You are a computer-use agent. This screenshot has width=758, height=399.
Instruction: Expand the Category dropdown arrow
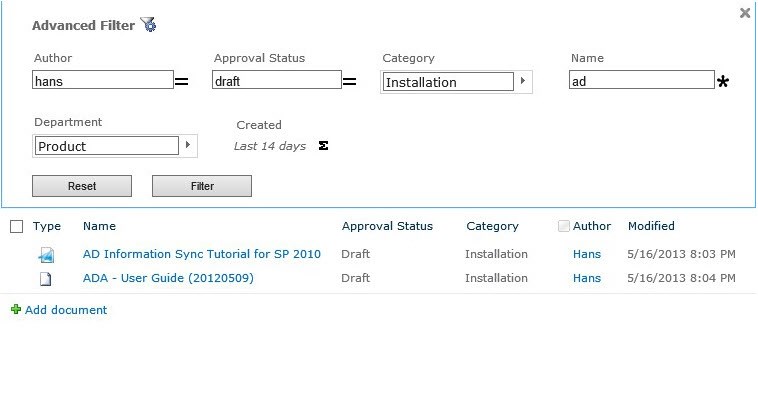tap(523, 81)
